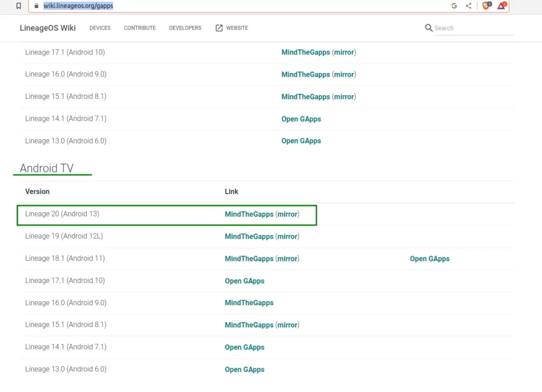The height and width of the screenshot is (392, 542).
Task: Open mirror link in TV Lineage 20 row
Action: (x=287, y=214)
